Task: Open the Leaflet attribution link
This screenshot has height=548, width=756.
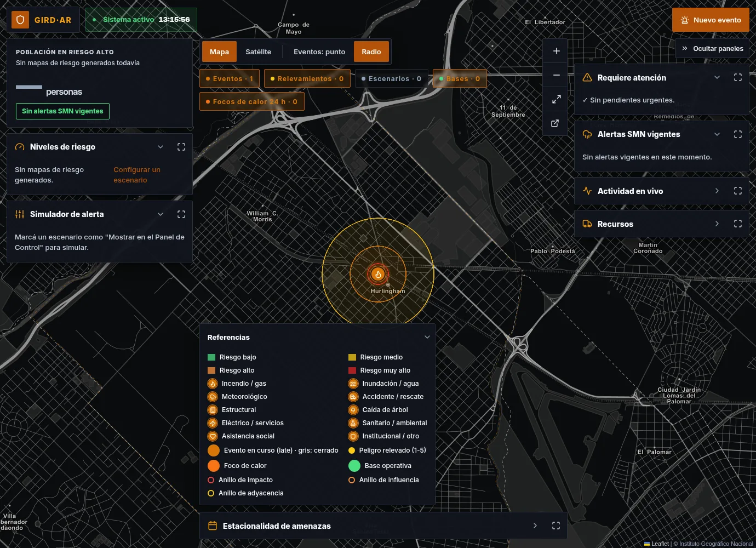Action: coord(656,544)
